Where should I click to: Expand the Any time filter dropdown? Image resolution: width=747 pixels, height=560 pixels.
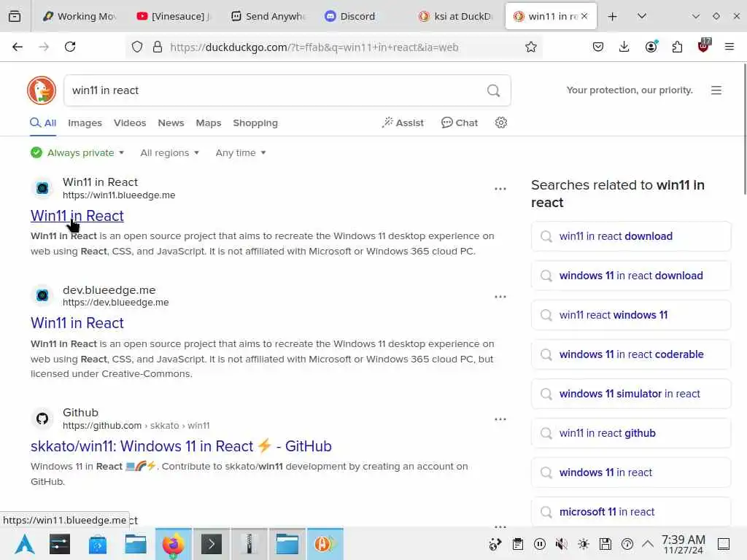tap(241, 153)
